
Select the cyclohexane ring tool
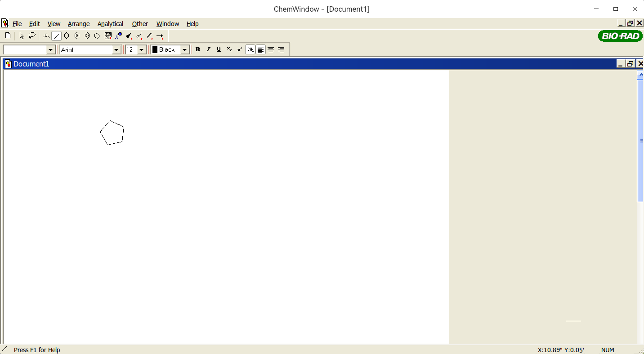(x=67, y=36)
